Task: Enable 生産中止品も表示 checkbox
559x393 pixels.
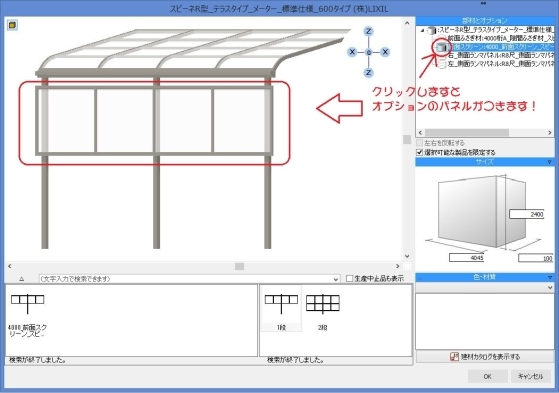Action: coord(350,279)
